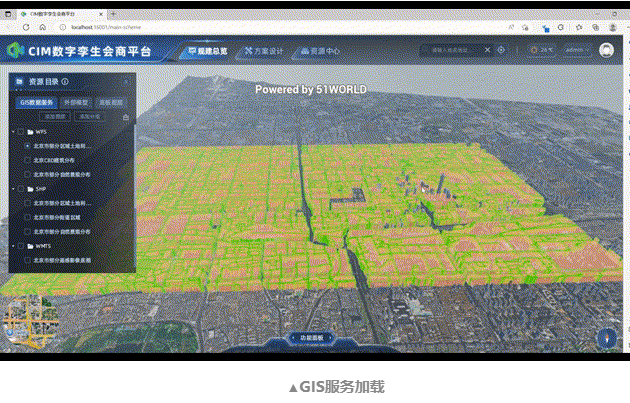Clear search with the X icon

(x=487, y=49)
